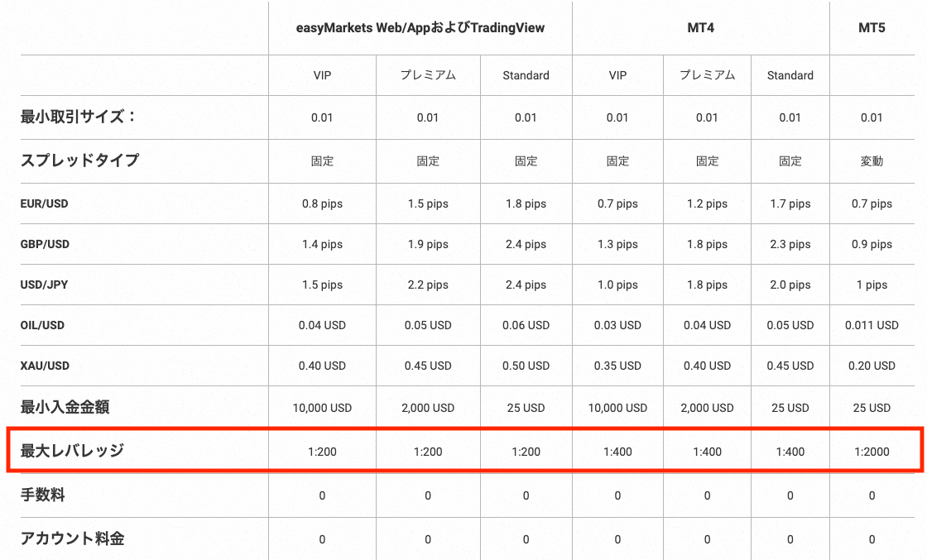Click the Standard subheader under MT4
Image resolution: width=927 pixels, height=560 pixels.
(790, 75)
